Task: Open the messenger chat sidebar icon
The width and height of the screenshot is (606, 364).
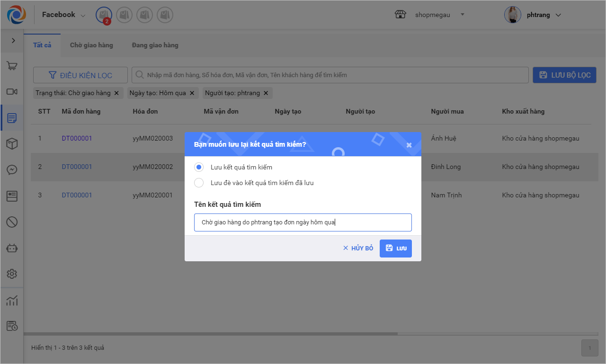Action: click(12, 170)
